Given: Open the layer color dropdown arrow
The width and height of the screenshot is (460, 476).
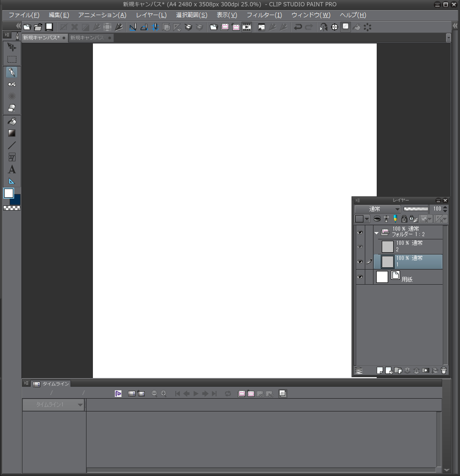Looking at the screenshot, I should (367, 219).
